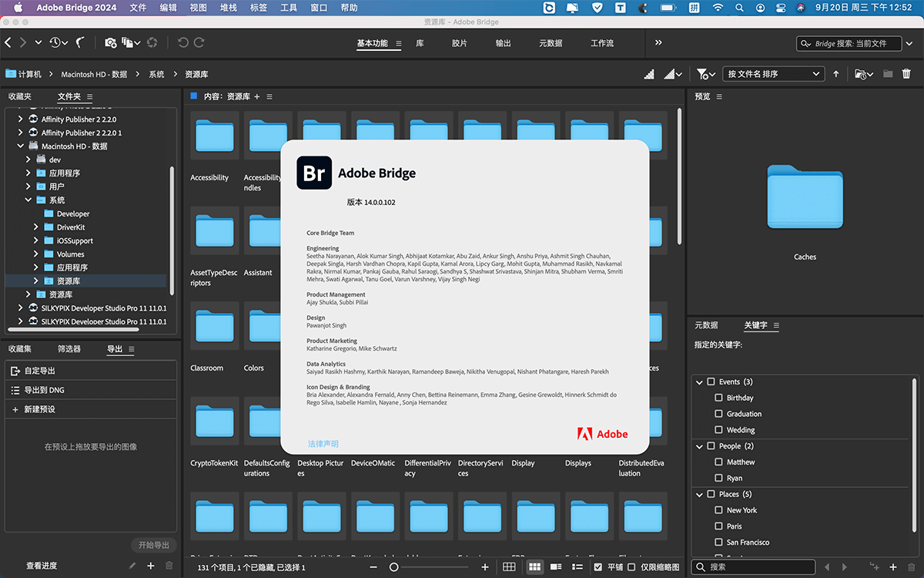Viewport: 924px width, 578px height.
Task: Open filter items by rating dropdown
Action: tap(706, 74)
